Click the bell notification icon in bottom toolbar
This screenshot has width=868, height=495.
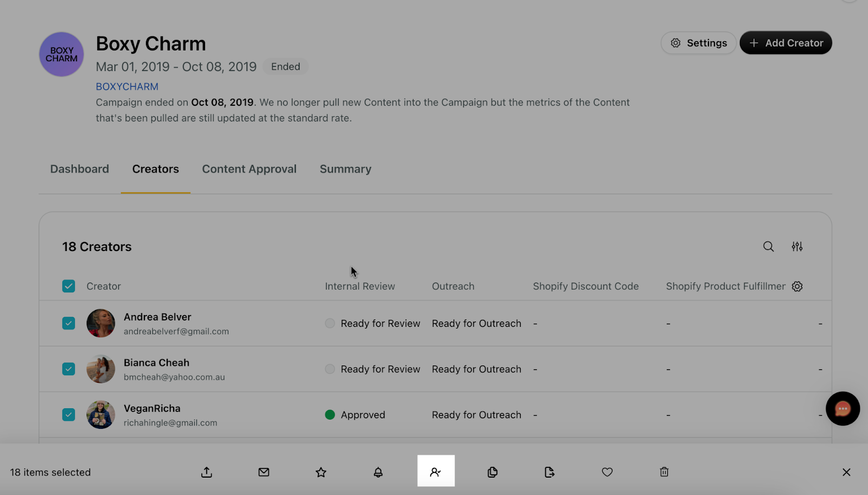(378, 472)
